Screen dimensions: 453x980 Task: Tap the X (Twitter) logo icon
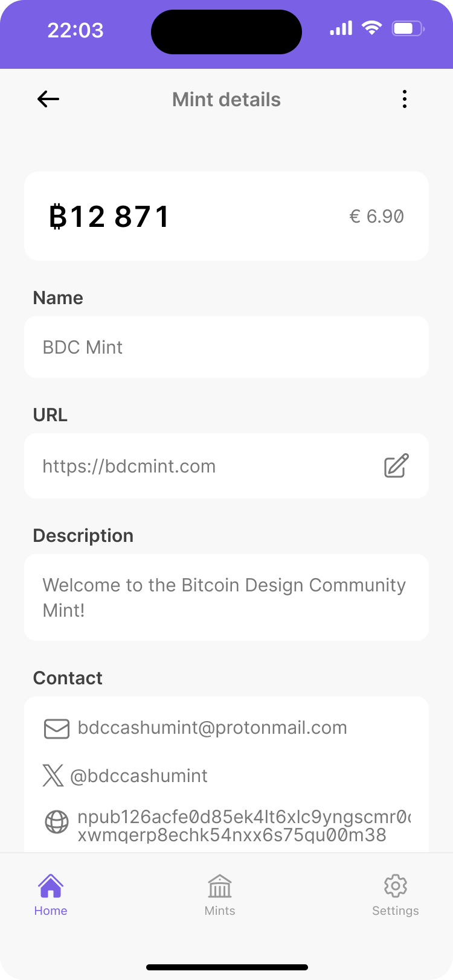coord(53,775)
